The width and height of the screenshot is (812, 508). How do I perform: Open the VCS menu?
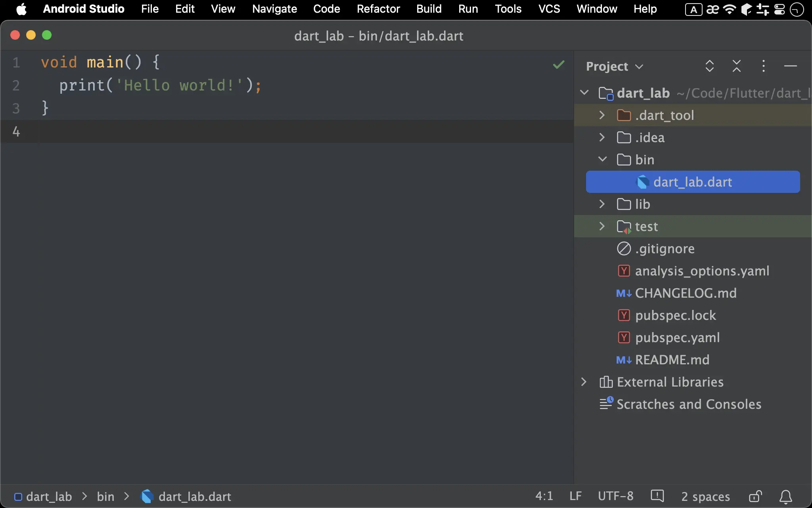pyautogui.click(x=549, y=9)
